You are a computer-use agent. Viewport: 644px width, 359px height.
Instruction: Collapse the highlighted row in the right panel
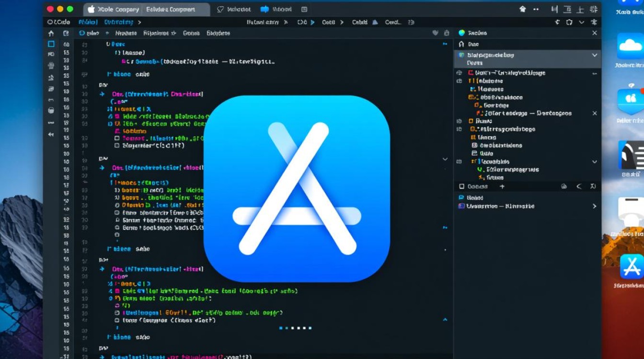(x=595, y=55)
